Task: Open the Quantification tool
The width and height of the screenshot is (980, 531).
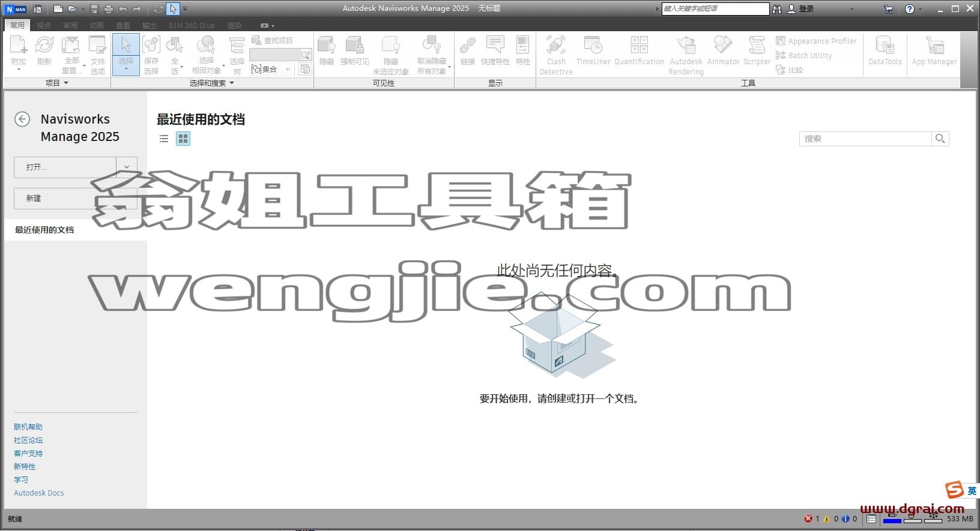Action: tap(640, 51)
